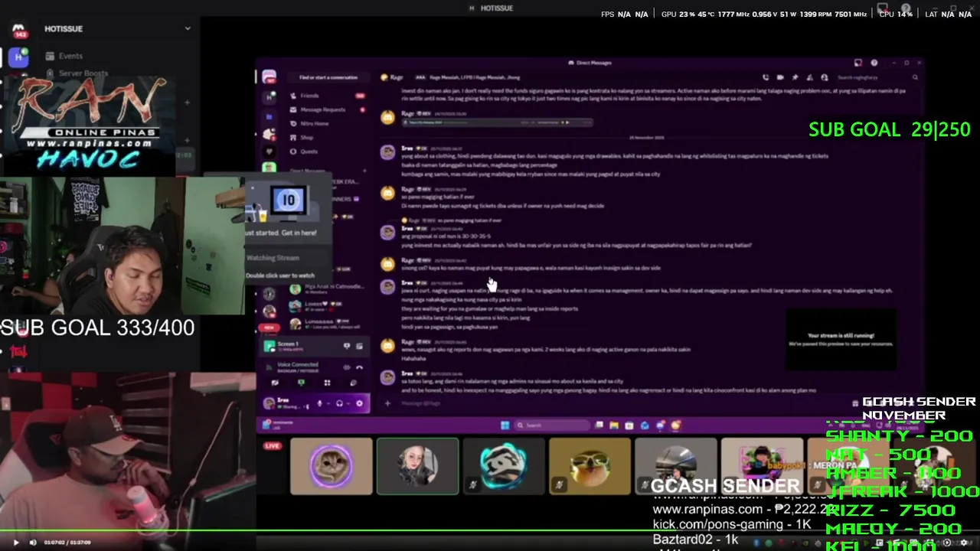Expand HOTISSUE server dropdown chevron
This screenshot has height=551, width=980.
click(x=188, y=28)
